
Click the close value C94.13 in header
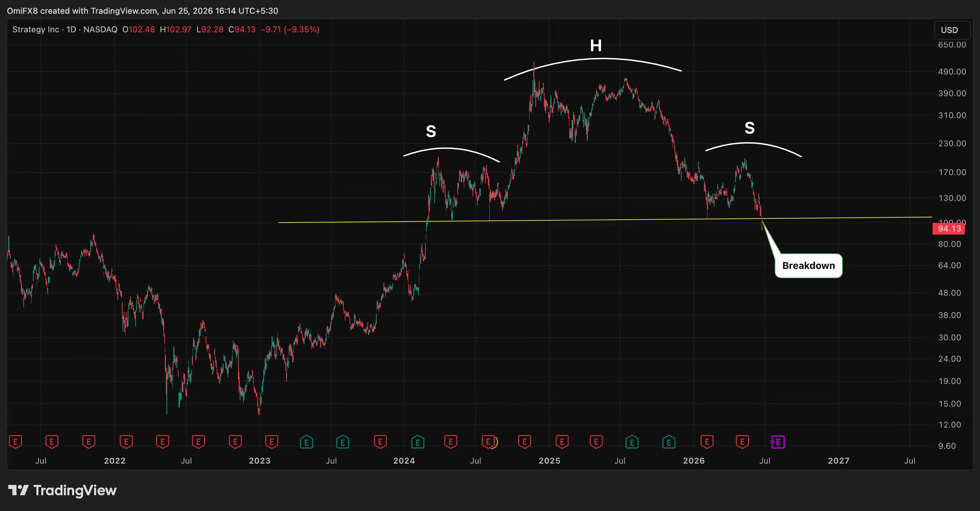coord(242,29)
